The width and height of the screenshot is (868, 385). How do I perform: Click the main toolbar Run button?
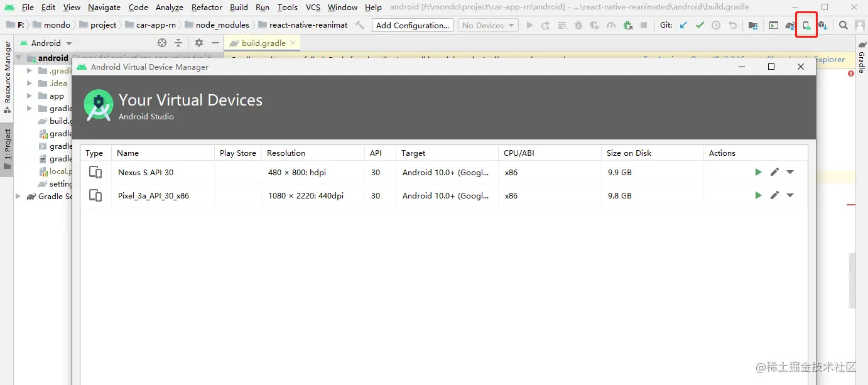(529, 26)
